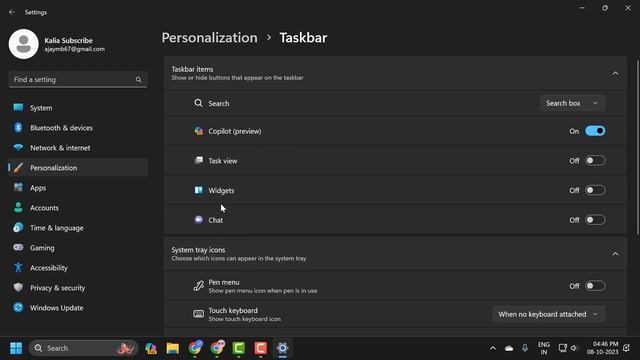Click the Chat icon in row
This screenshot has height=360, width=640.
[198, 220]
